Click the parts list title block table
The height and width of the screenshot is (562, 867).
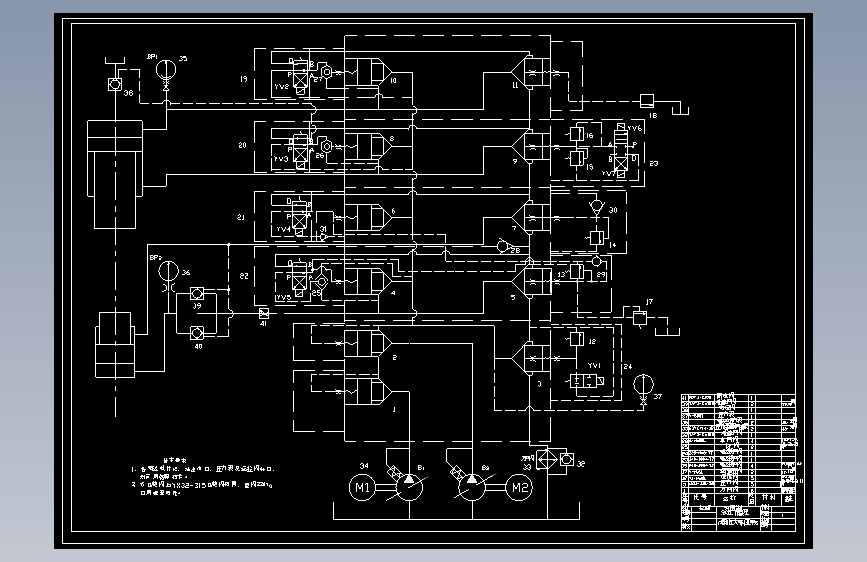tap(738, 462)
